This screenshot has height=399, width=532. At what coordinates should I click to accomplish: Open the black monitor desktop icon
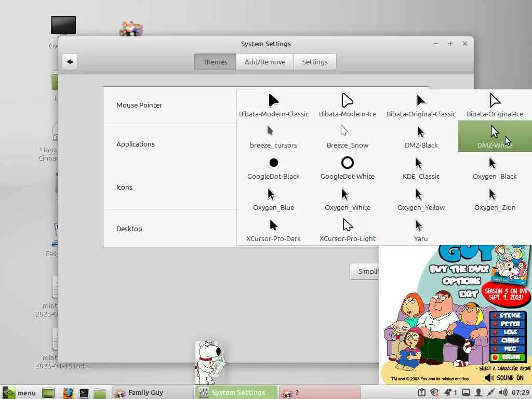(63, 25)
